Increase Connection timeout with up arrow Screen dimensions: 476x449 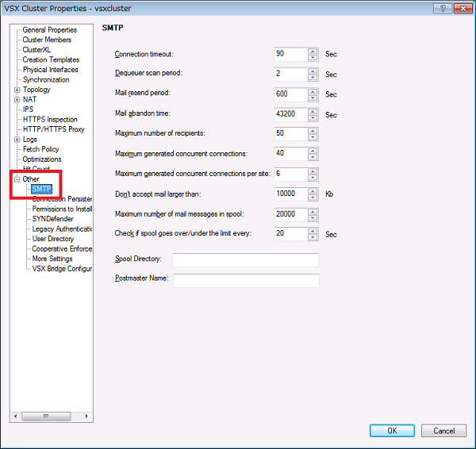click(x=313, y=51)
